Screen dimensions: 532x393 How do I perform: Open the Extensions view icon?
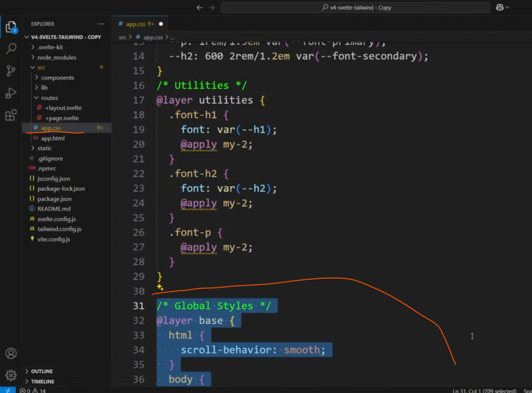11,115
